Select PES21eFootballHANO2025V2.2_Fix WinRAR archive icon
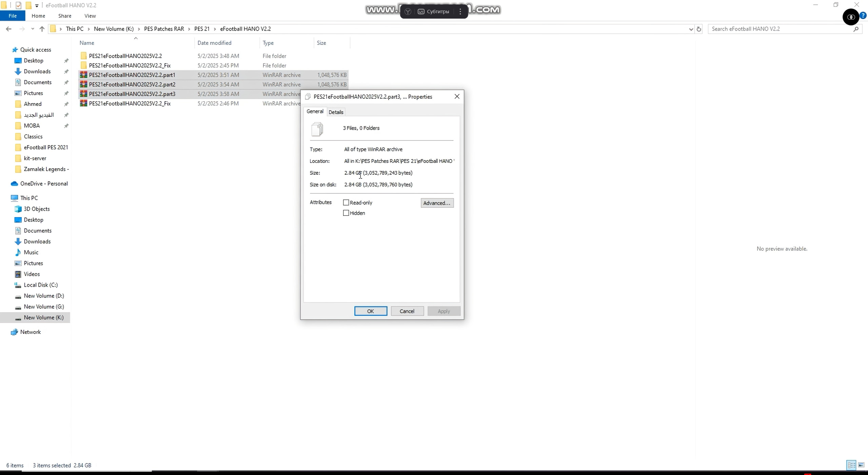The image size is (868, 475). 83,103
